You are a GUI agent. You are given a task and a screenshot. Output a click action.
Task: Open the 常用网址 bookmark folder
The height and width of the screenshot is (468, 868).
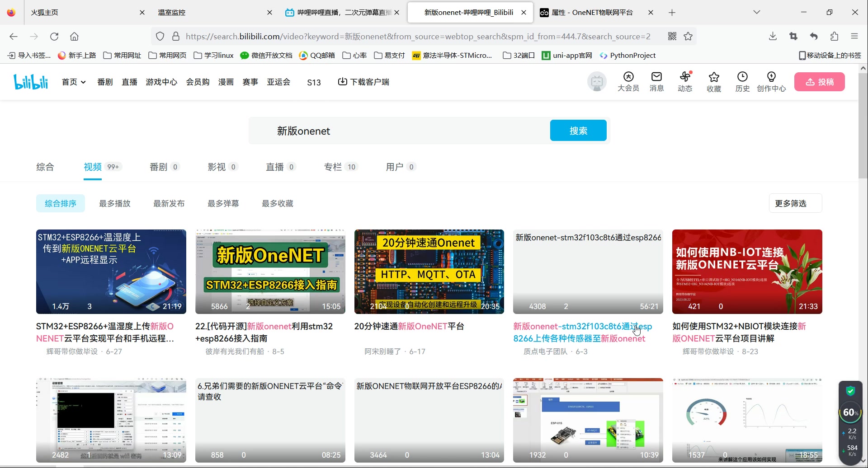click(123, 56)
